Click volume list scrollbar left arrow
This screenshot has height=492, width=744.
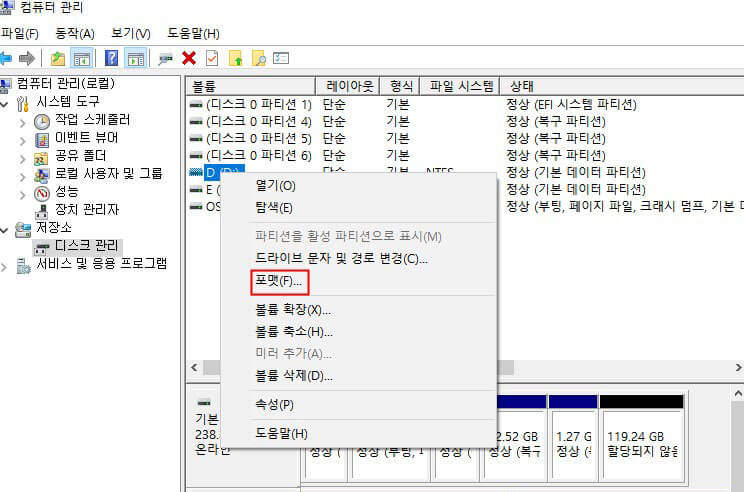click(195, 367)
